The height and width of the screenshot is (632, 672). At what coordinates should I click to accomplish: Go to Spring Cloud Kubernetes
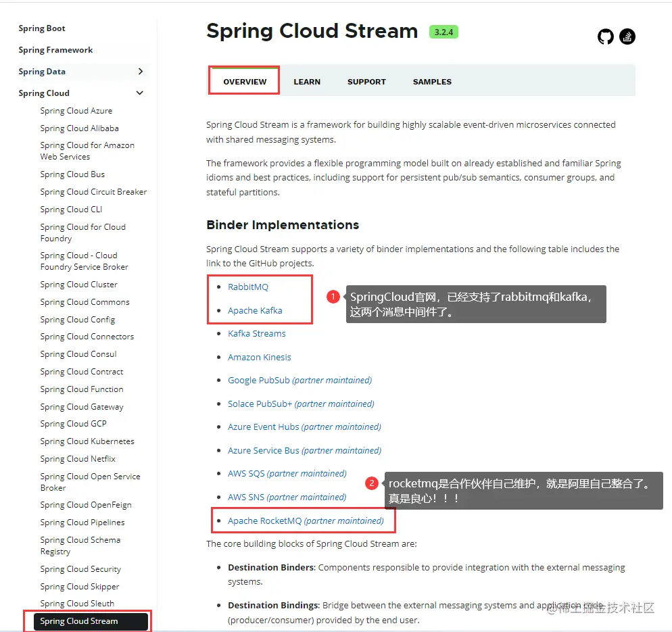coord(87,441)
